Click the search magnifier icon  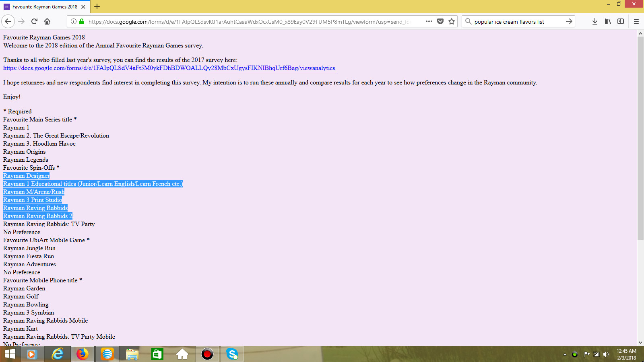point(468,21)
